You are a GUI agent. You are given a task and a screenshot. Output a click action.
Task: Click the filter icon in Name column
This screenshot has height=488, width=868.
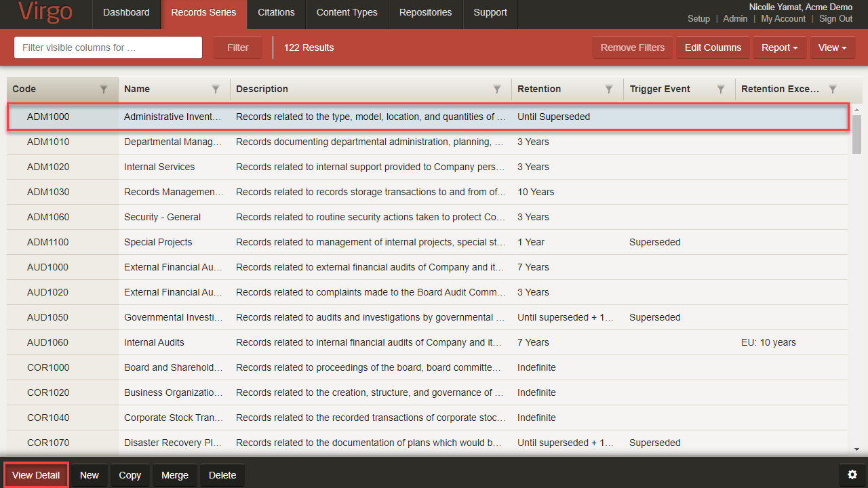[x=216, y=89]
